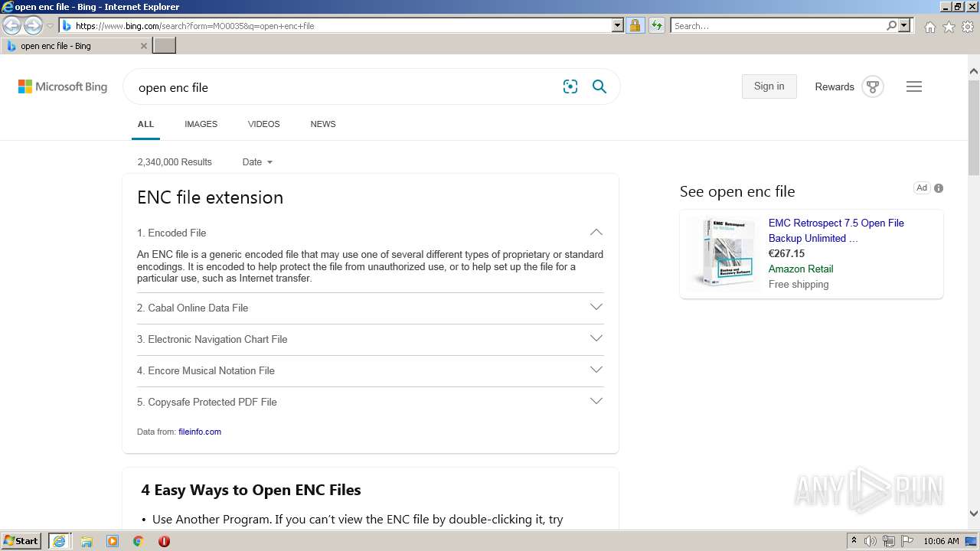Click the IE search magnifier icon
Image resolution: width=980 pixels, height=551 pixels.
coord(891,26)
